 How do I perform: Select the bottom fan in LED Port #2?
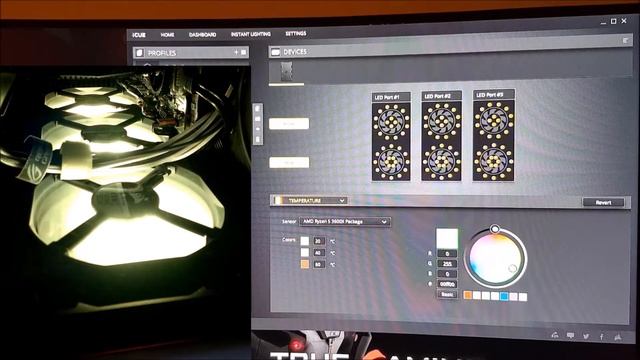(442, 161)
